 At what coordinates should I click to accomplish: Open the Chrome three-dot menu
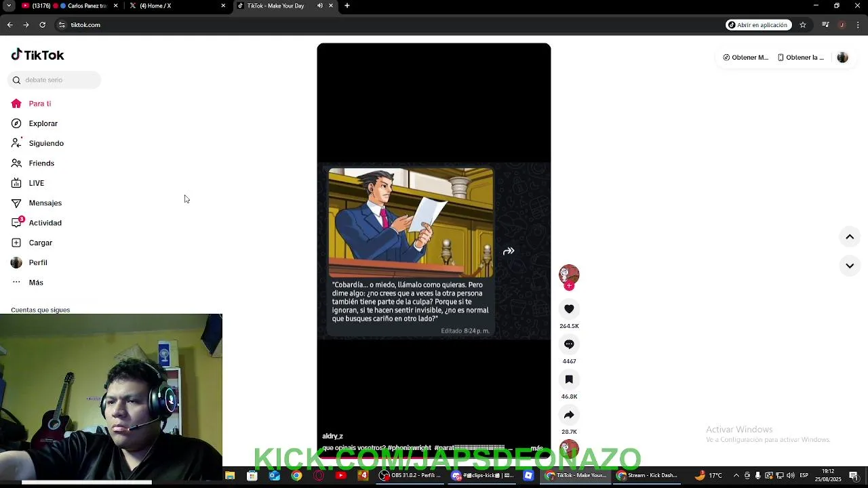click(858, 25)
